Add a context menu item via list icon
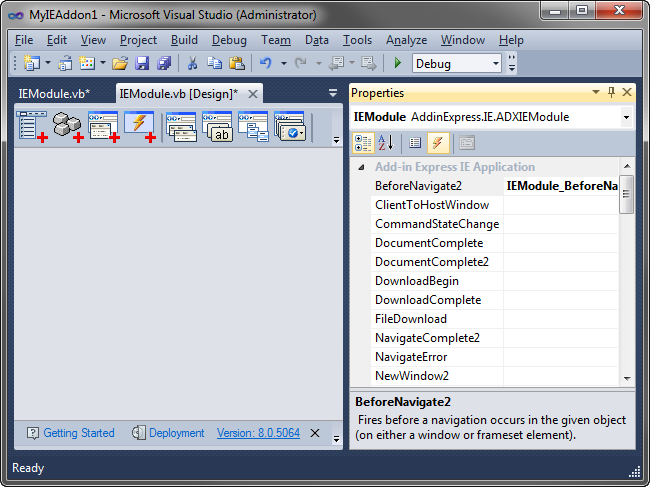650x487 pixels. 32,127
